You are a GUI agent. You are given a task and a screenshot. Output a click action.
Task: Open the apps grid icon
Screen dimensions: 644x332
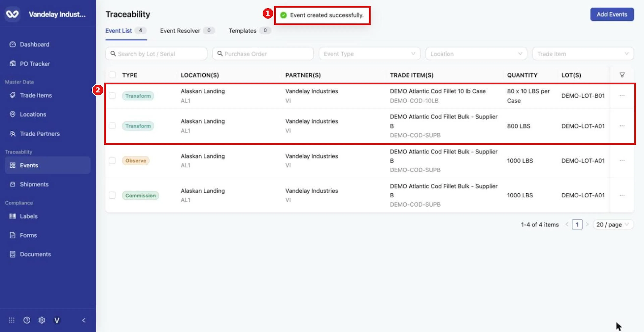pos(12,320)
